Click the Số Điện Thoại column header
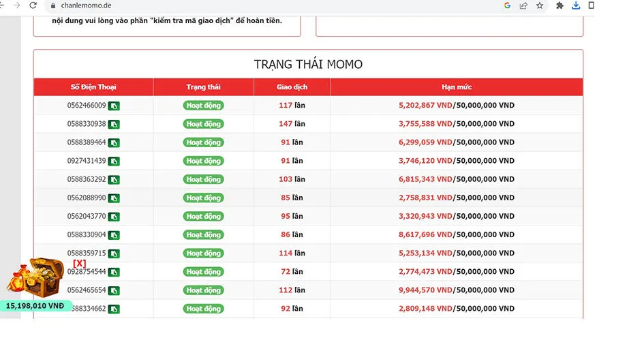The image size is (644, 340). coord(93,87)
